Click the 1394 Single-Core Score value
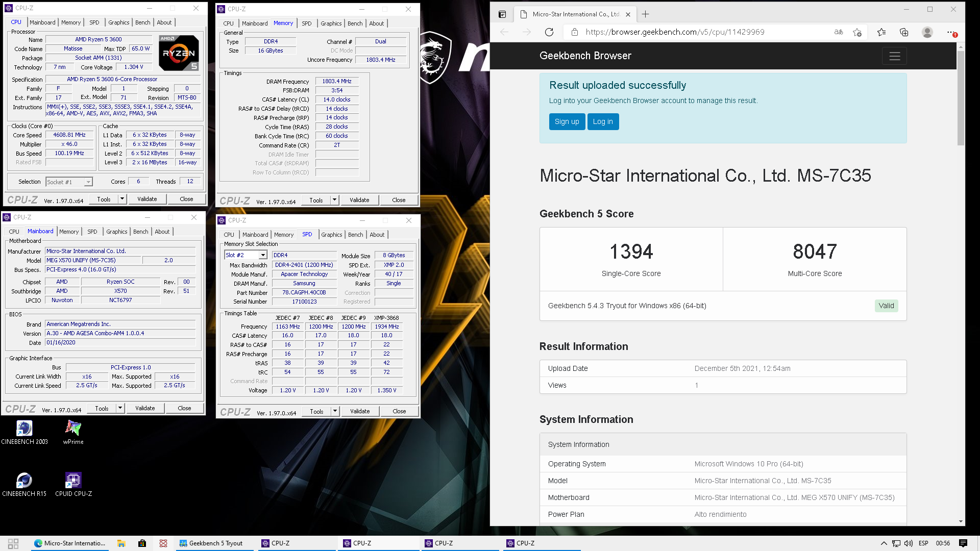Image resolution: width=980 pixels, height=551 pixels. (x=631, y=252)
